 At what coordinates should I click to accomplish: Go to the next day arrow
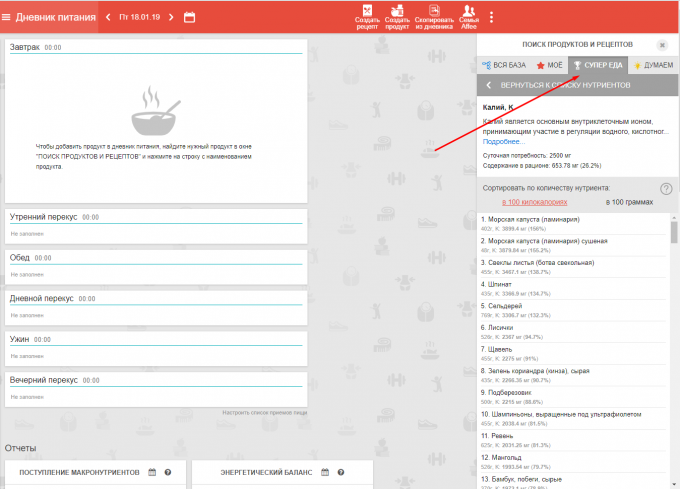pyautogui.click(x=171, y=18)
